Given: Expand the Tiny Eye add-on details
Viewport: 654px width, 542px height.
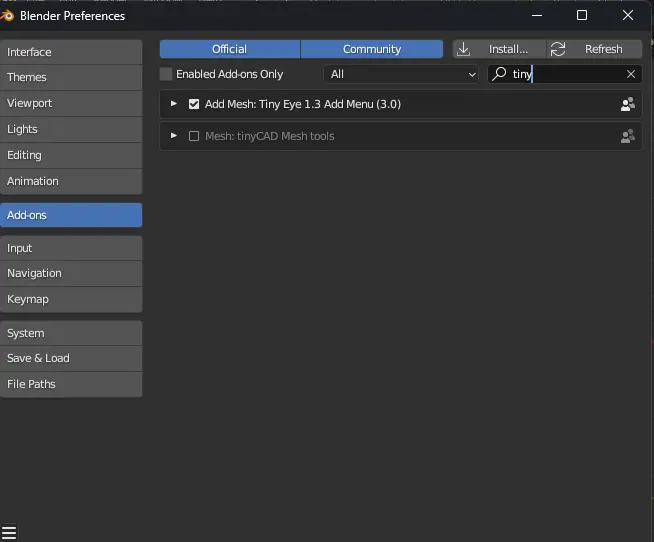Looking at the screenshot, I should point(174,103).
